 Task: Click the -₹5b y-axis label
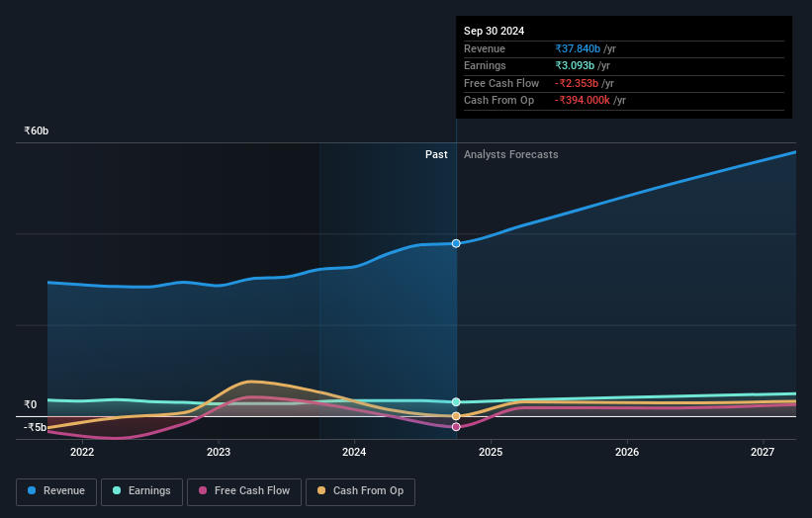(35, 427)
